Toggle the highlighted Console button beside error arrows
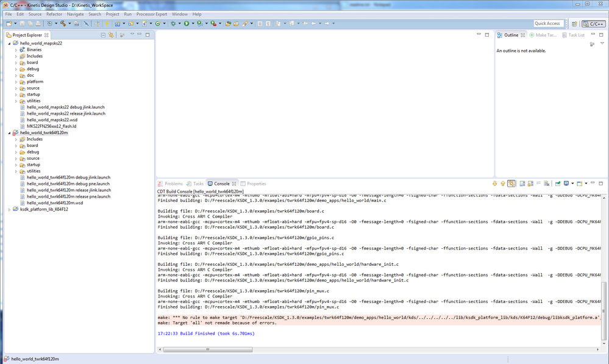This screenshot has height=364, width=609. coord(511,184)
